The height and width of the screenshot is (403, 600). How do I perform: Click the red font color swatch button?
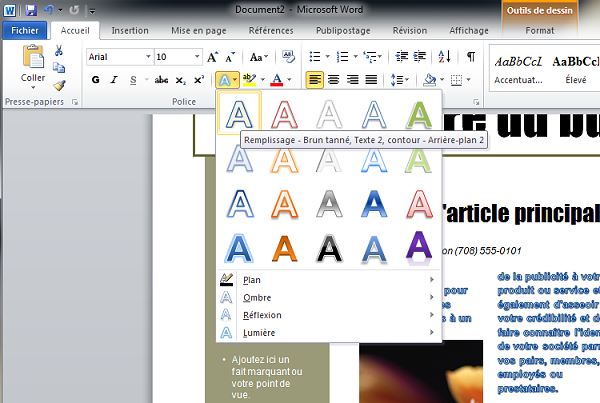[278, 79]
